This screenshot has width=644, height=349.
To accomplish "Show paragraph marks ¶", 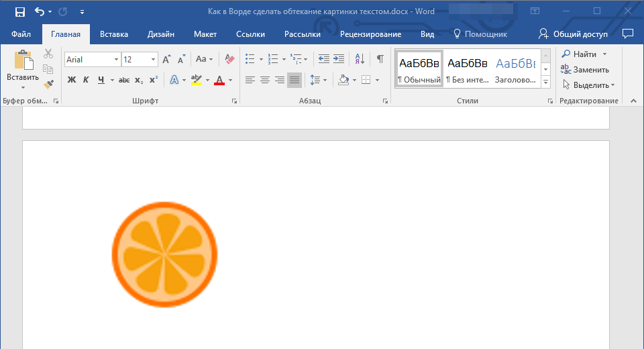I will pos(380,59).
